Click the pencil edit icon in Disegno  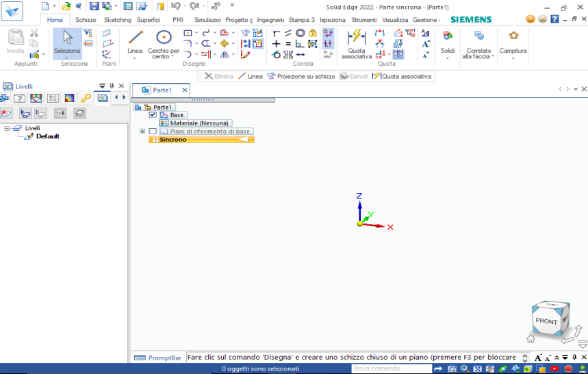[245, 55]
